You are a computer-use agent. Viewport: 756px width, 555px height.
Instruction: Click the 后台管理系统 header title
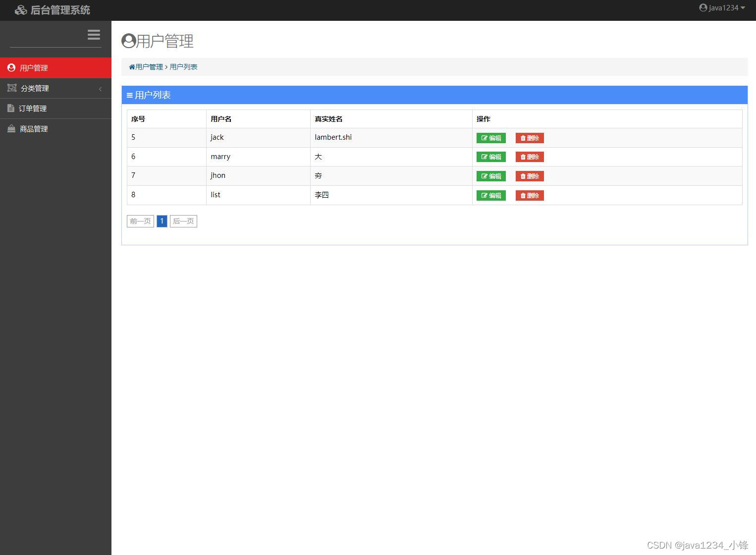60,10
